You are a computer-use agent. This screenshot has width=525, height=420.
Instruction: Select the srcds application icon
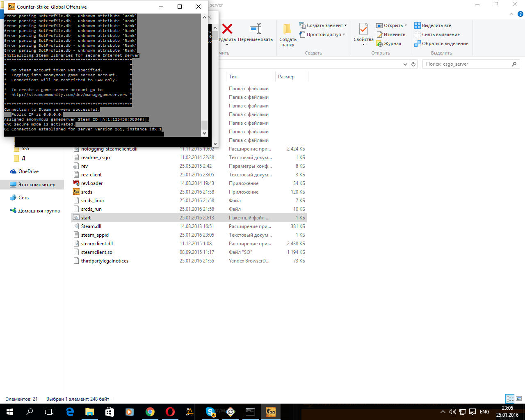pos(76,192)
